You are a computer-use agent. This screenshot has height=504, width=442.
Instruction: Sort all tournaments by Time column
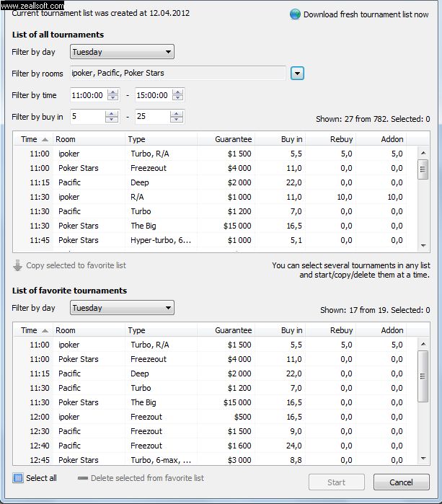(x=32, y=139)
